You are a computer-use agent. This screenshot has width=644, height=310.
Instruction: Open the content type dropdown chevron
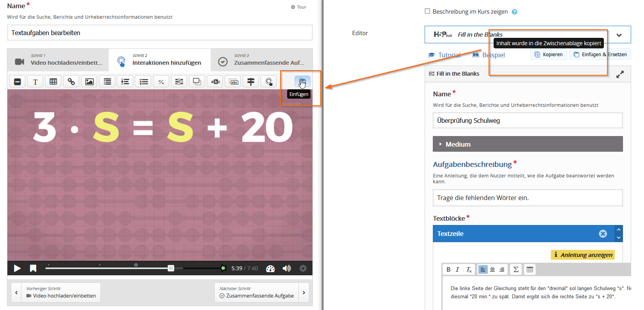619,35
